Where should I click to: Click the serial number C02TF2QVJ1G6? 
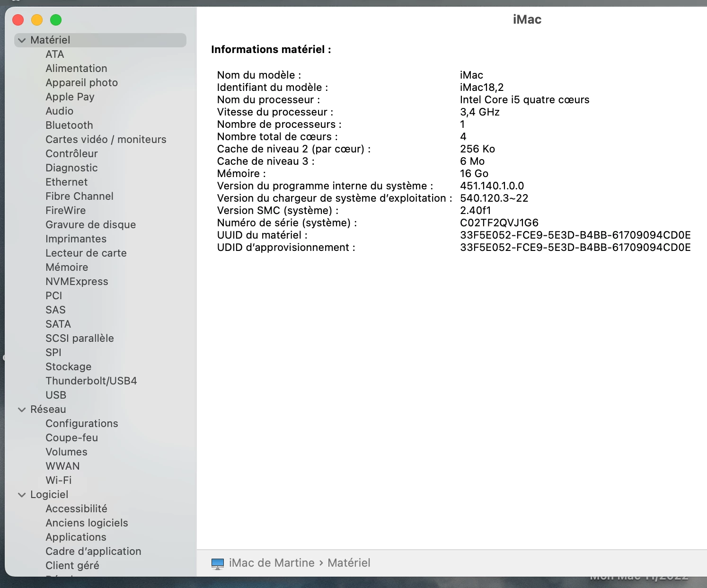pos(499,223)
